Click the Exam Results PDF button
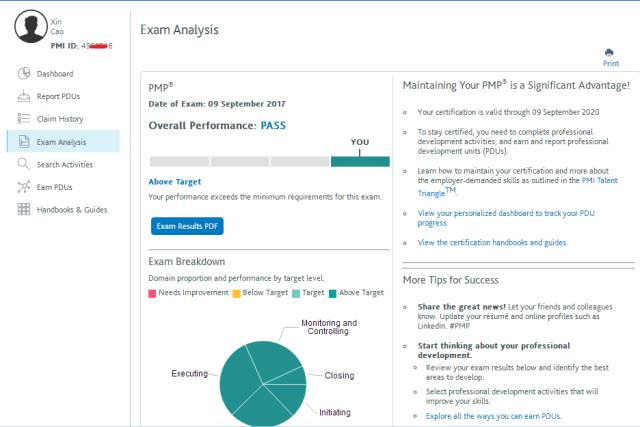Viewport: 640px width, 427px height. pos(187,226)
